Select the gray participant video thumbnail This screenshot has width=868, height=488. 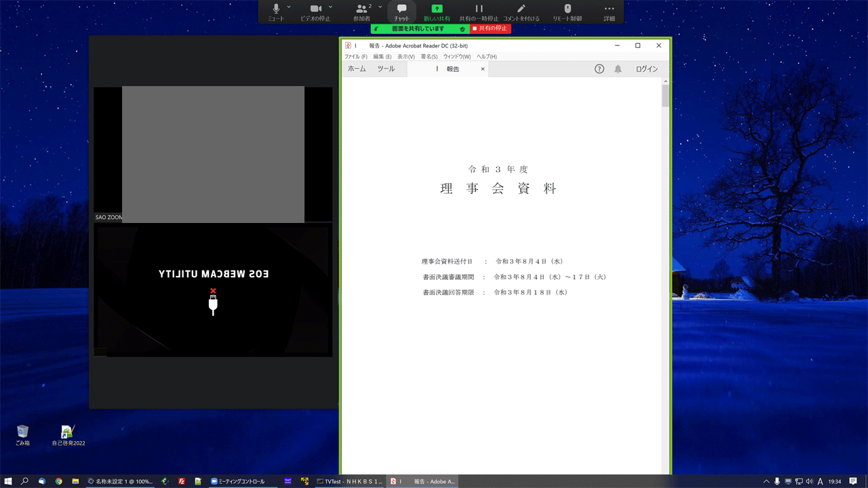(213, 155)
